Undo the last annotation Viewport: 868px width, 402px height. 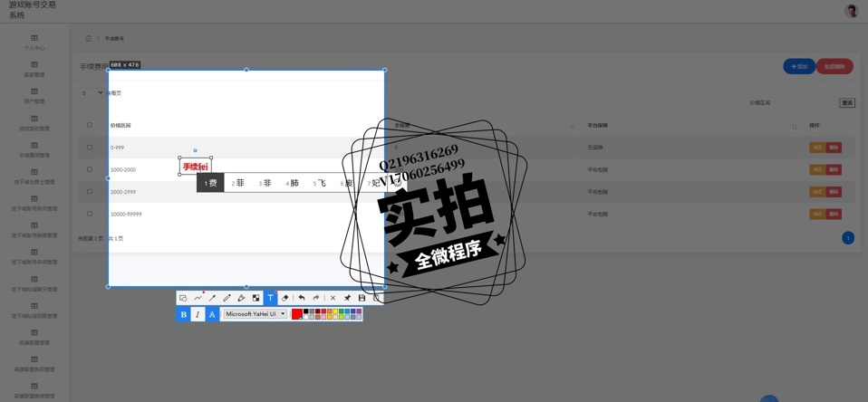(302, 298)
